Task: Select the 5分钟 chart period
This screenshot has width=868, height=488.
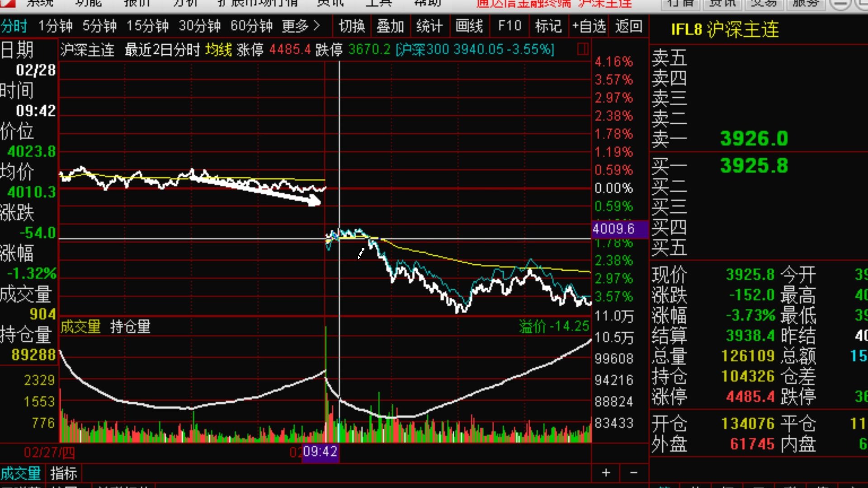Action: pyautogui.click(x=99, y=26)
